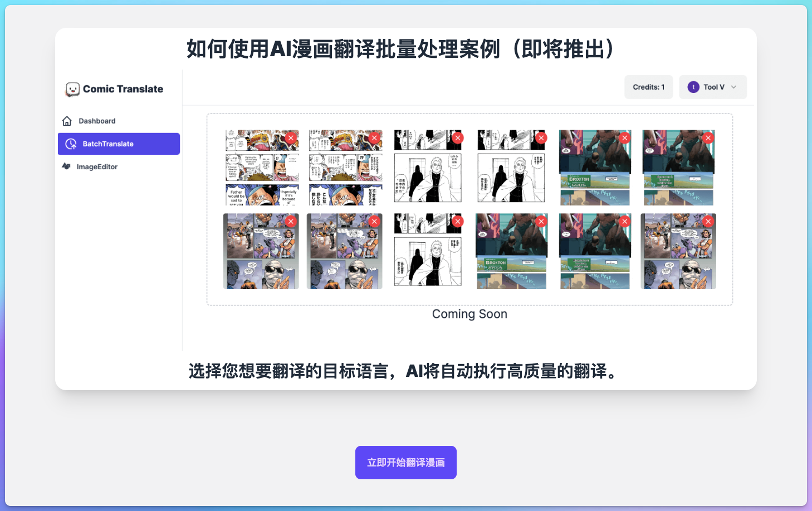Image resolution: width=812 pixels, height=511 pixels.
Task: Remove the first top-row One Piece English page
Action: click(291, 138)
